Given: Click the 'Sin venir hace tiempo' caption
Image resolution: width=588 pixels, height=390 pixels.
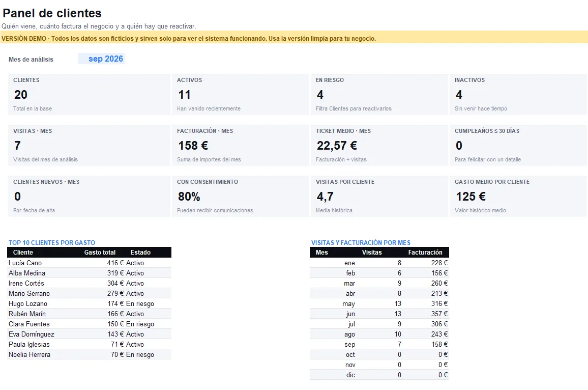Looking at the screenshot, I should point(481,108).
